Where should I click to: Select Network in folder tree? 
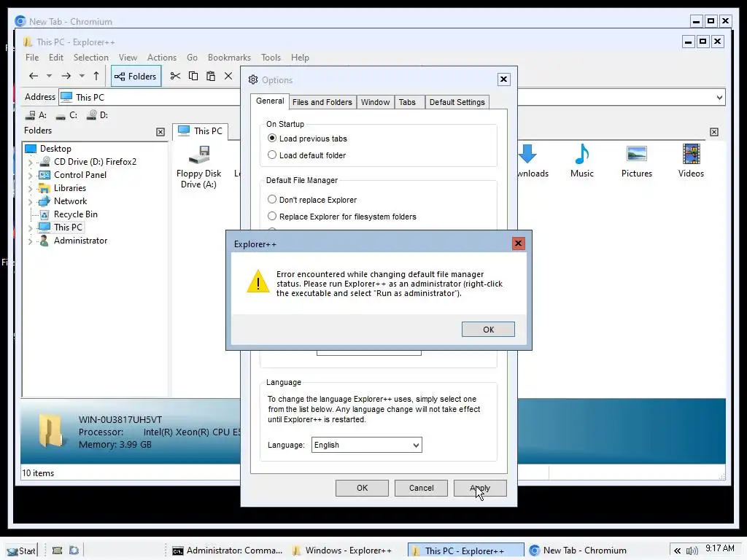click(70, 201)
